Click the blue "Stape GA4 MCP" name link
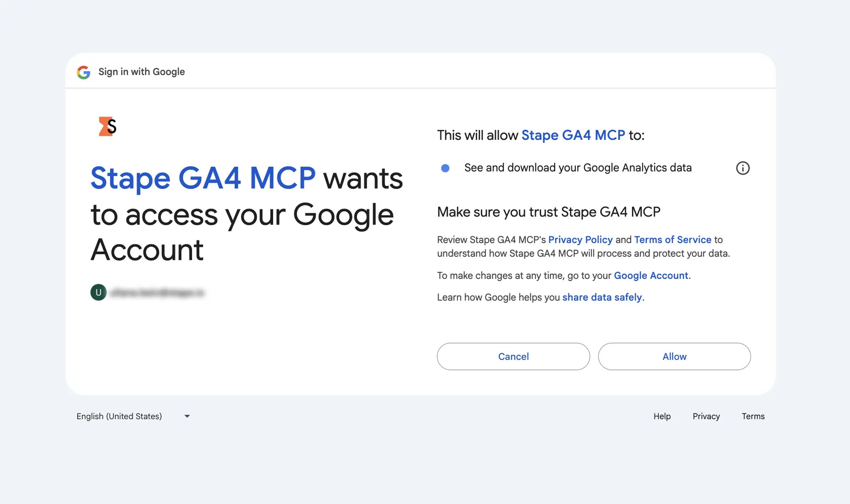 [572, 135]
